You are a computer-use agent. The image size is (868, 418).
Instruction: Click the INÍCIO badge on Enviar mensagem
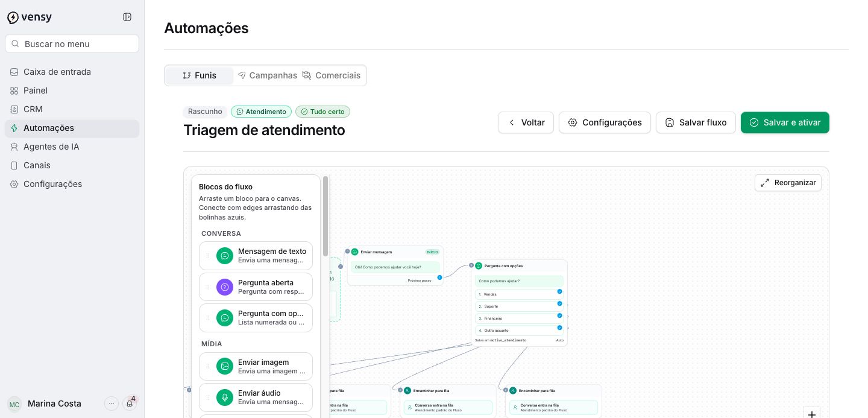[432, 252]
